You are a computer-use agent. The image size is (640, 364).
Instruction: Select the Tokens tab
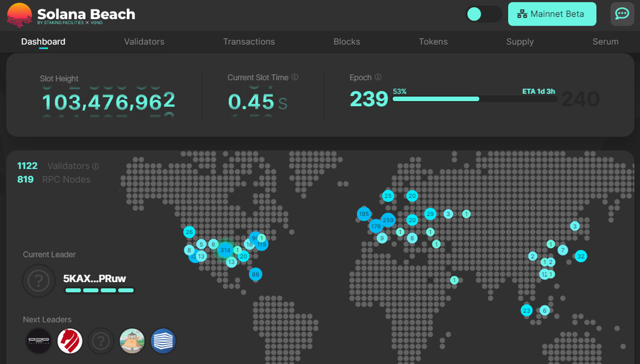pyautogui.click(x=433, y=42)
